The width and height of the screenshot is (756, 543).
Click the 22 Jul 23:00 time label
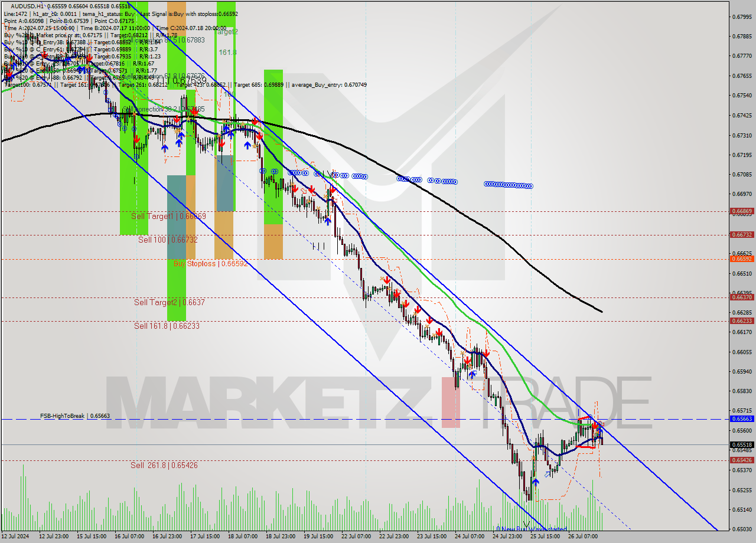394,537
